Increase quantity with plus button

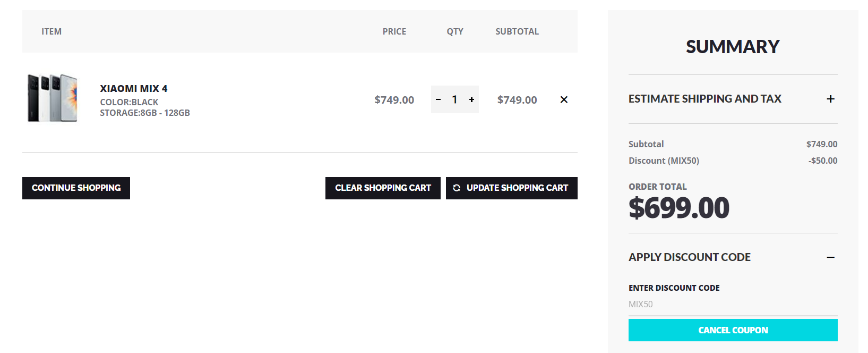tap(471, 99)
